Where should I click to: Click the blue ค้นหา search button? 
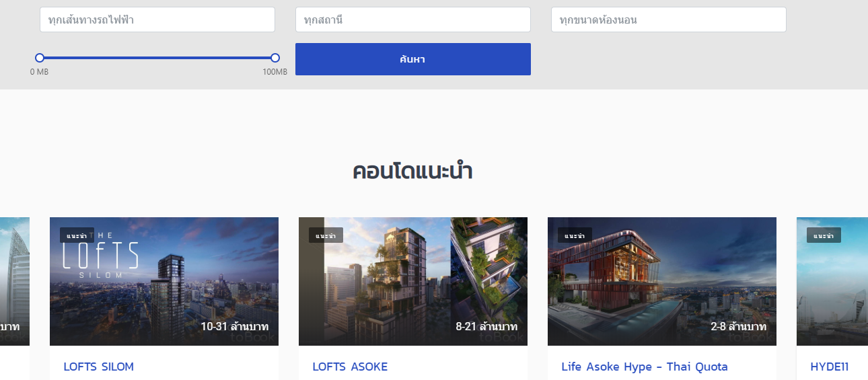pyautogui.click(x=413, y=59)
